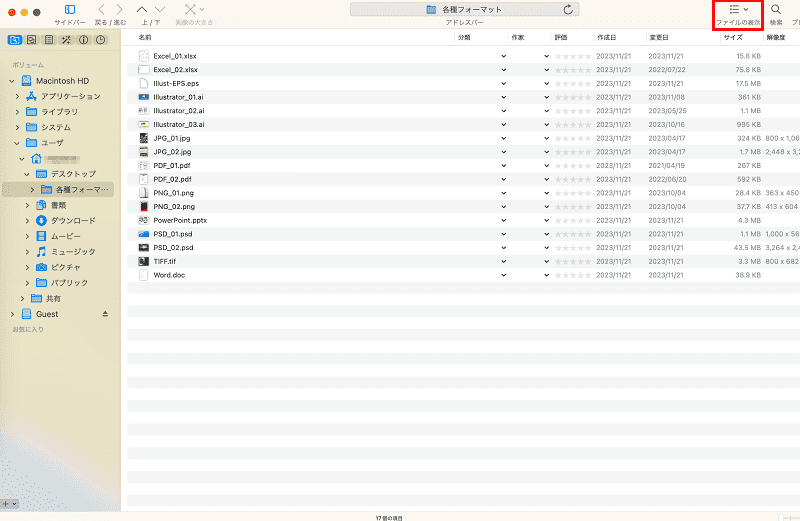Move up with the 上 arrow
The image size is (800, 521).
142,9
